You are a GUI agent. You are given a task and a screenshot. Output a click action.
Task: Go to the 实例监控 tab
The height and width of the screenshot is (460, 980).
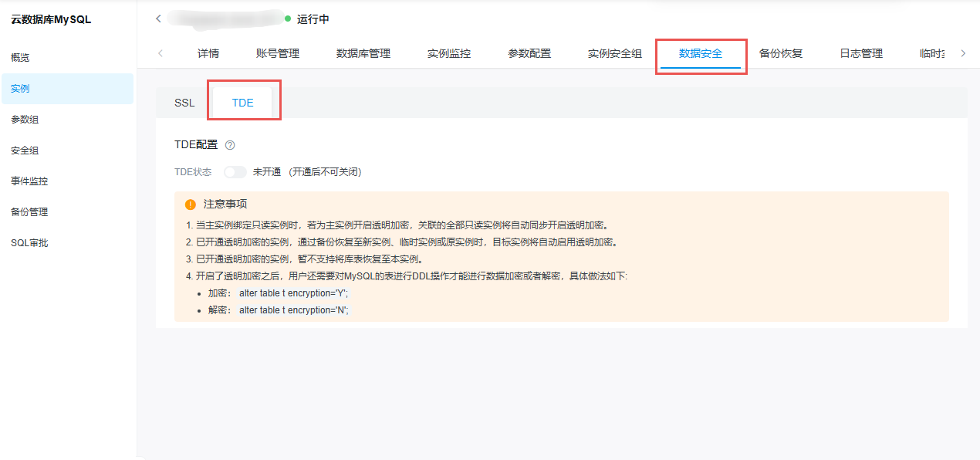click(449, 53)
